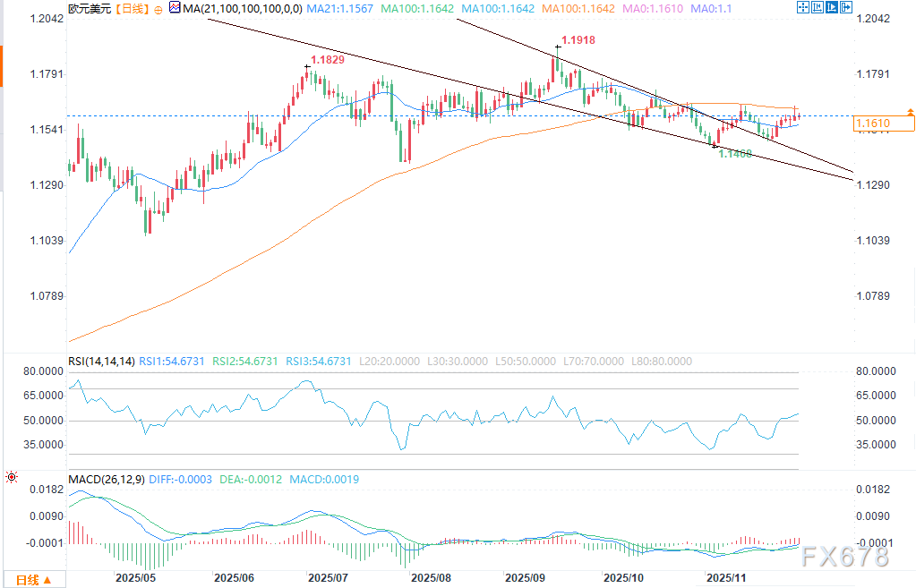Select the RSI(14,14,14) indicator label
Screen dimensions: 916x588
[101, 362]
